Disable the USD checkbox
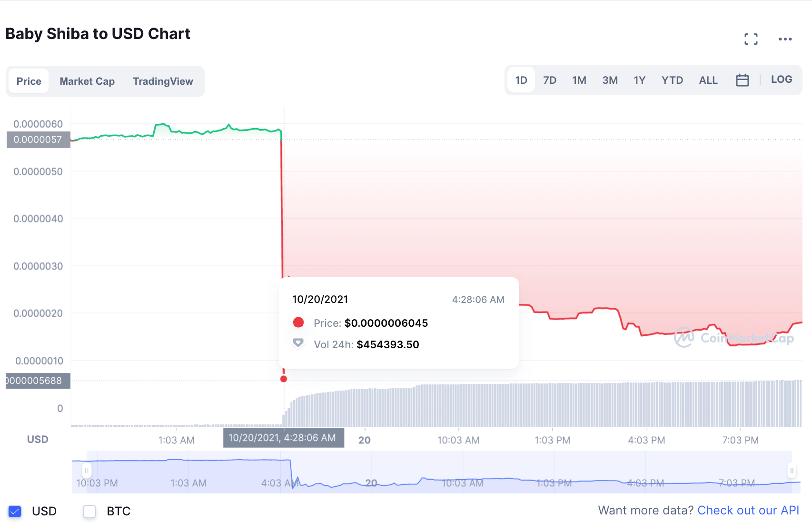Image resolution: width=812 pixels, height=523 pixels. click(15, 511)
